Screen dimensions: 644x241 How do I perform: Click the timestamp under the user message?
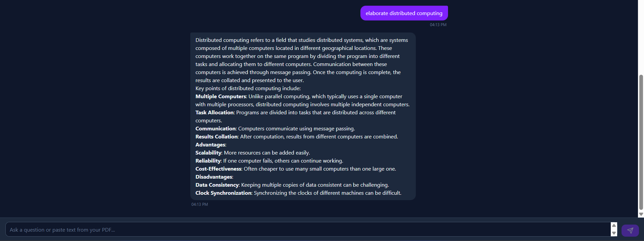click(x=438, y=25)
